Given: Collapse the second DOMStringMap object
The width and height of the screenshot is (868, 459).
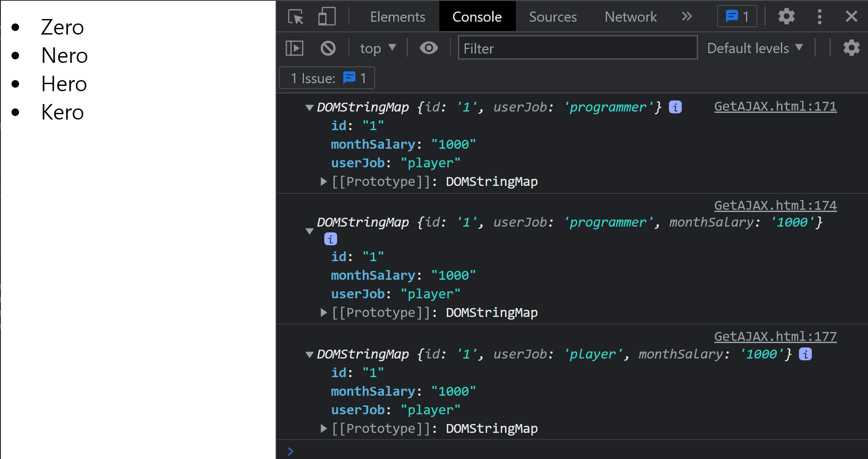Looking at the screenshot, I should tap(310, 231).
